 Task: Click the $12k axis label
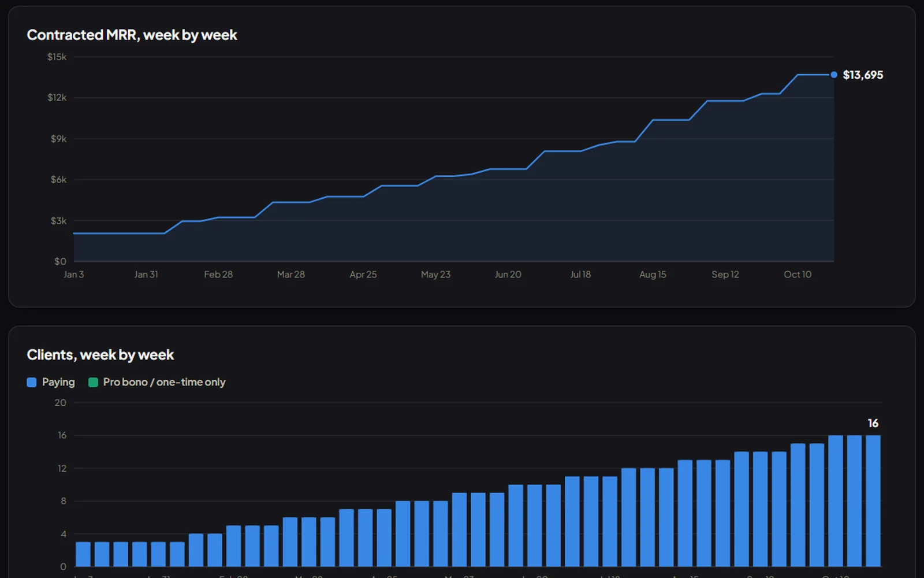click(57, 98)
